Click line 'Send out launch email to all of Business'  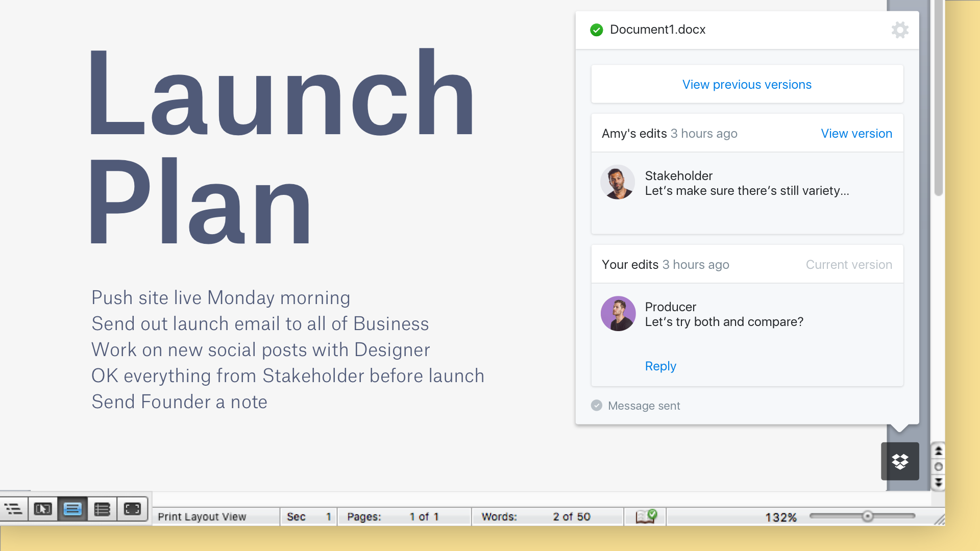pos(260,323)
